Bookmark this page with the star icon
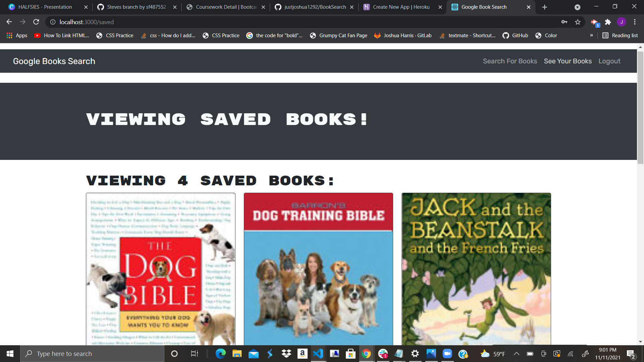This screenshot has height=362, width=644. 578,22
